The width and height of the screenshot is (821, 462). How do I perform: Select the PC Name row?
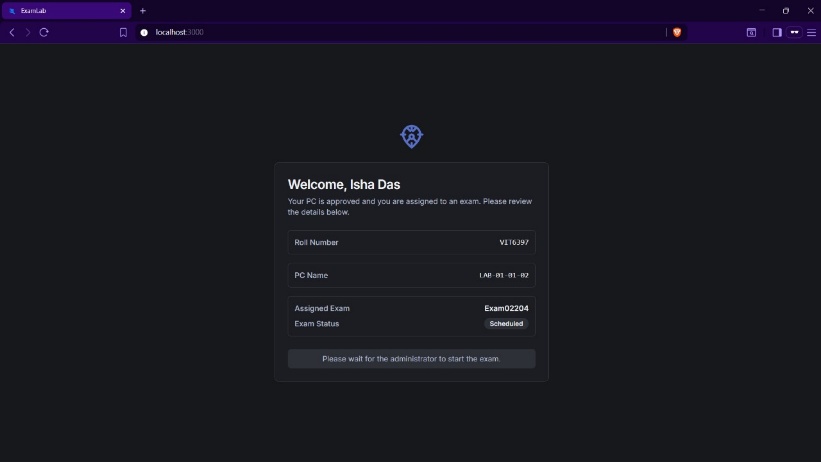[x=411, y=275]
